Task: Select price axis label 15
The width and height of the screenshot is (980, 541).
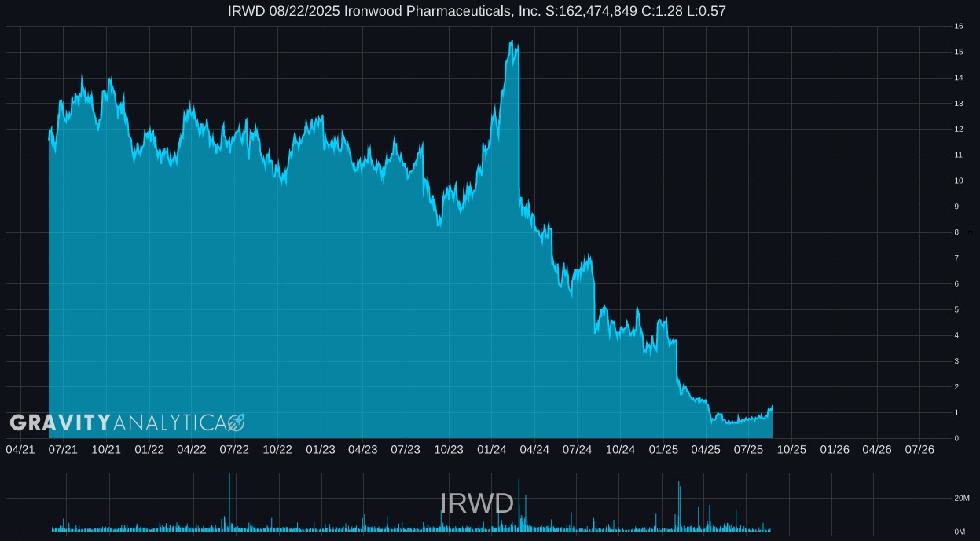Action: 959,52
